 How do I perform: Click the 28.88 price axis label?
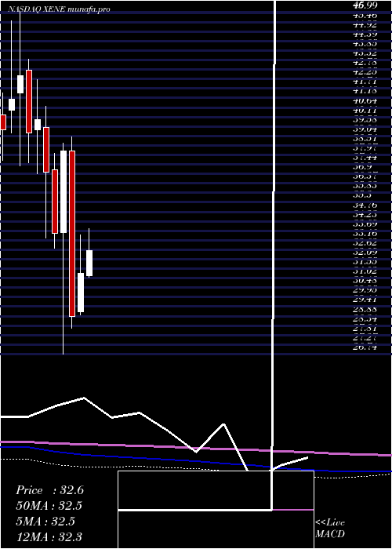tap(365, 309)
